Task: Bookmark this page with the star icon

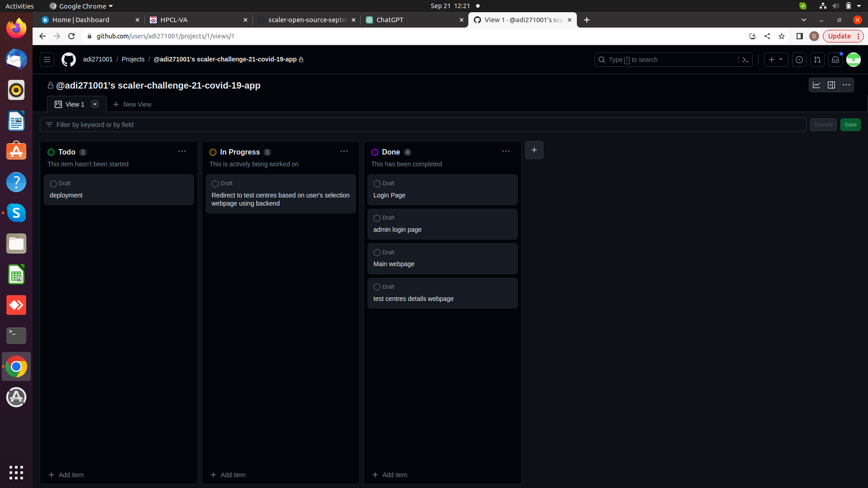Action: click(x=782, y=36)
